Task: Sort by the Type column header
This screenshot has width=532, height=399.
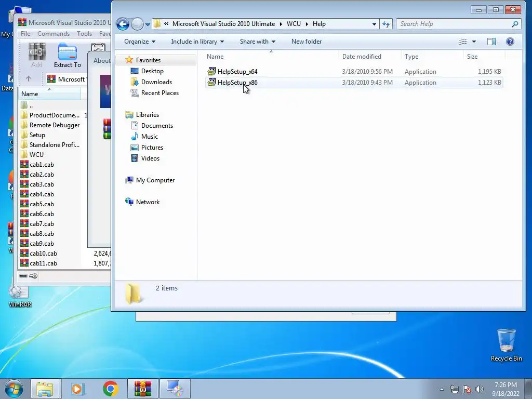Action: tap(432, 57)
